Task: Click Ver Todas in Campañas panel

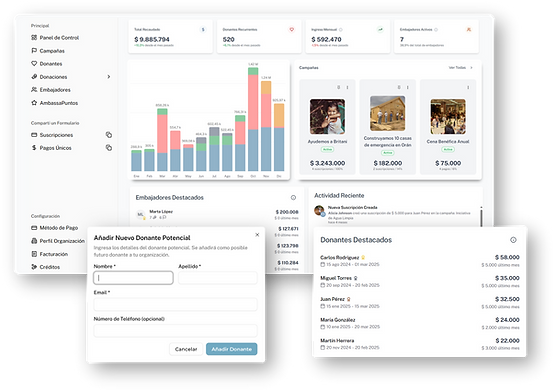Action: click(x=460, y=68)
